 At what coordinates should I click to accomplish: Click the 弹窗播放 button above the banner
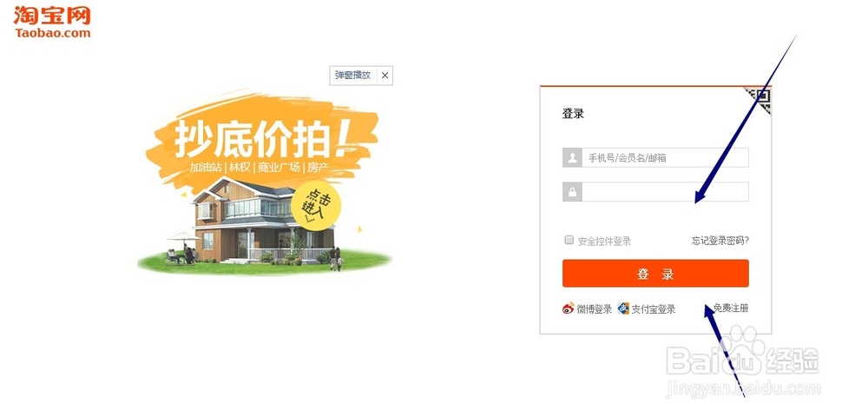pos(353,76)
